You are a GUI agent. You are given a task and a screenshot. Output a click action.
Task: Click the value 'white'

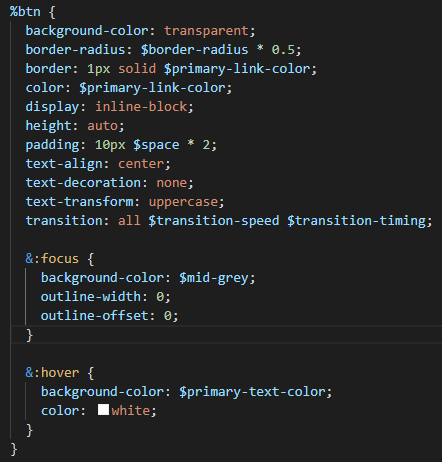click(x=131, y=411)
